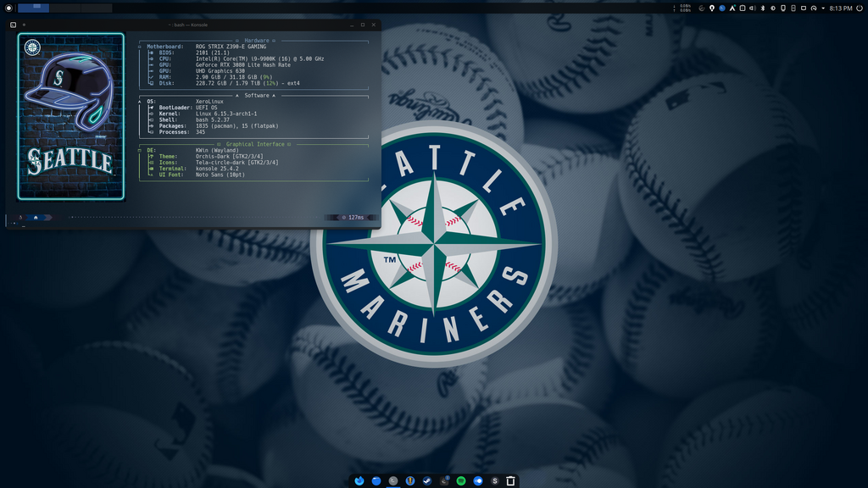Open the blue toggle-switch settings icon in dock

point(478,481)
